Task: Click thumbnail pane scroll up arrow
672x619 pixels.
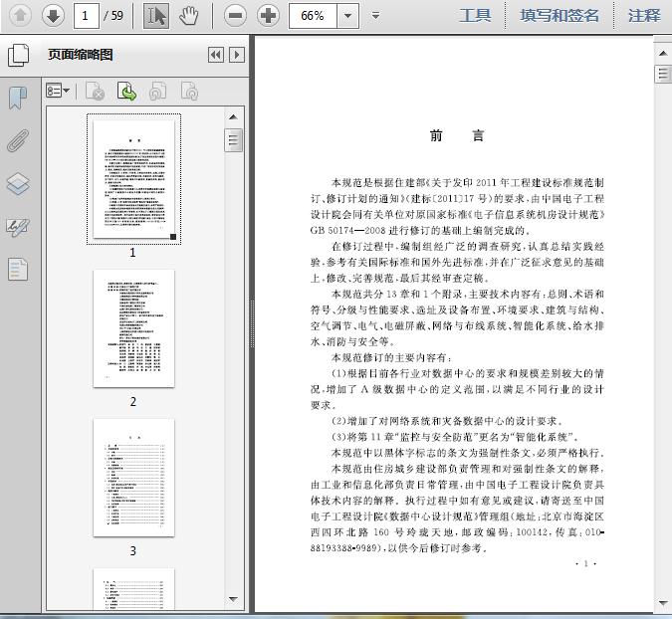Action: point(233,117)
